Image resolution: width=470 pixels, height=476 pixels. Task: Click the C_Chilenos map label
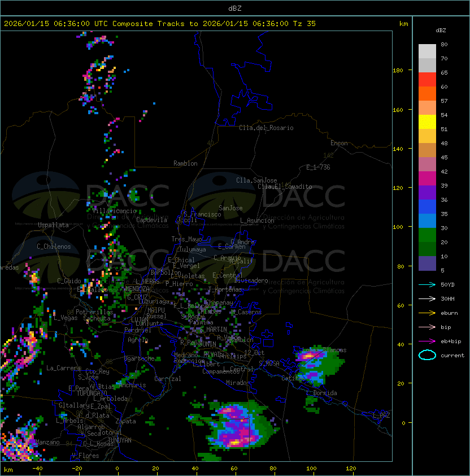click(54, 246)
